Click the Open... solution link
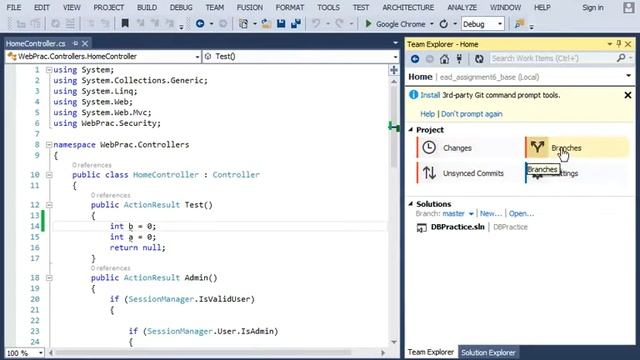 pyautogui.click(x=521, y=213)
